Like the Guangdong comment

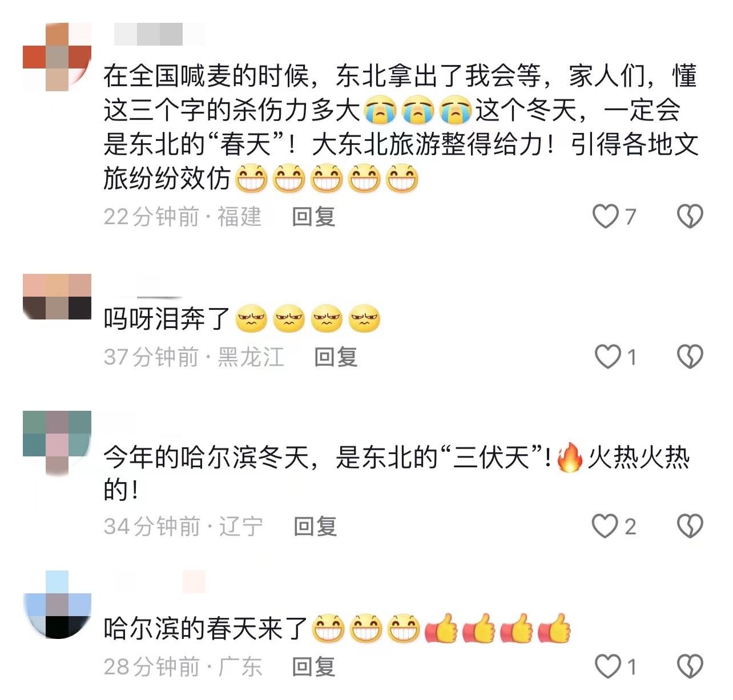tap(607, 666)
